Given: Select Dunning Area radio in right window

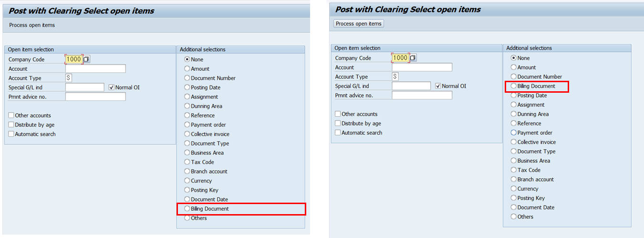Looking at the screenshot, I should coord(513,114).
